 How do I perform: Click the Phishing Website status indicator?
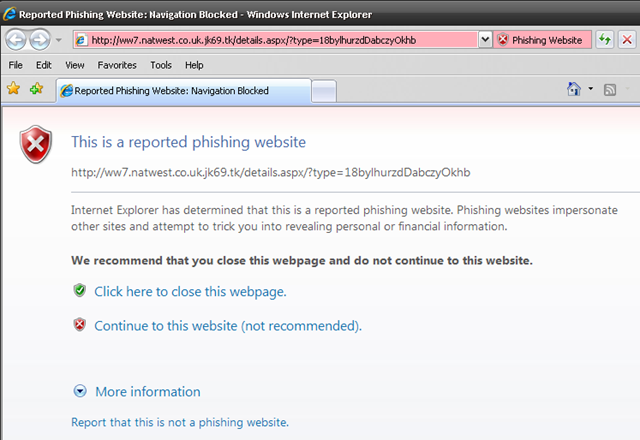point(542,40)
